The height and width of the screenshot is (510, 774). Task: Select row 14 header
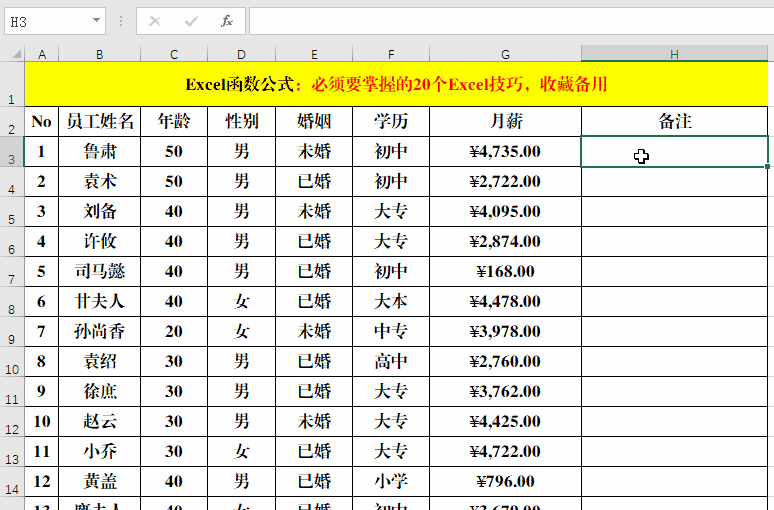tap(12, 482)
